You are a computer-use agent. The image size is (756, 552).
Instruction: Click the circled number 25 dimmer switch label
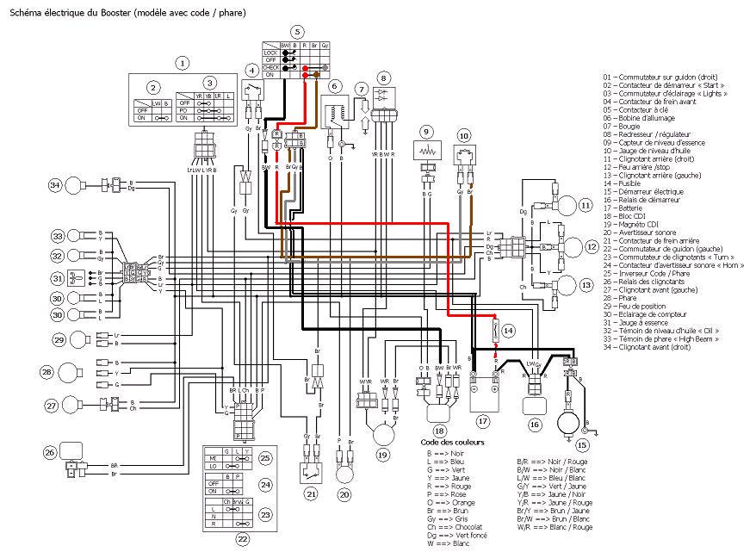pos(266,458)
